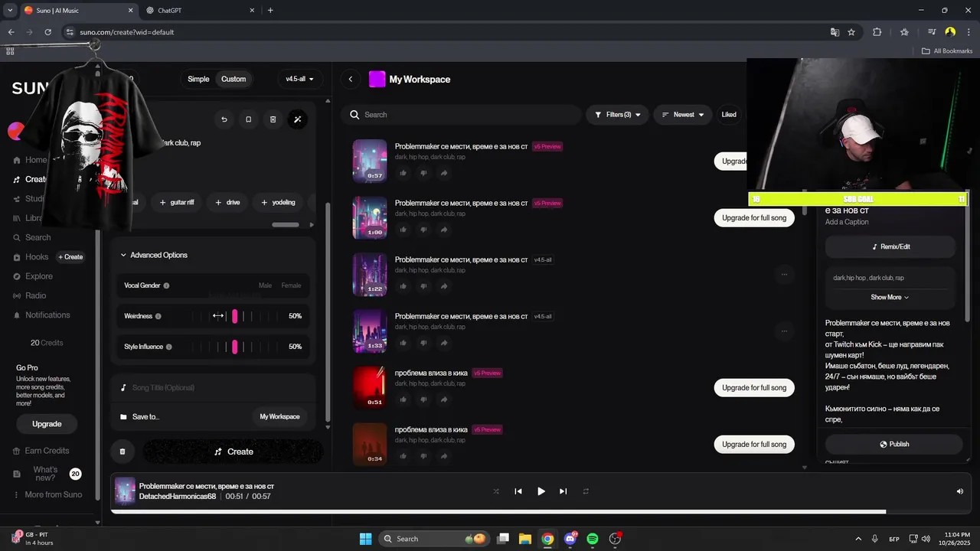Open the v4.5-all model dropdown
This screenshot has width=980, height=551.
coord(299,79)
